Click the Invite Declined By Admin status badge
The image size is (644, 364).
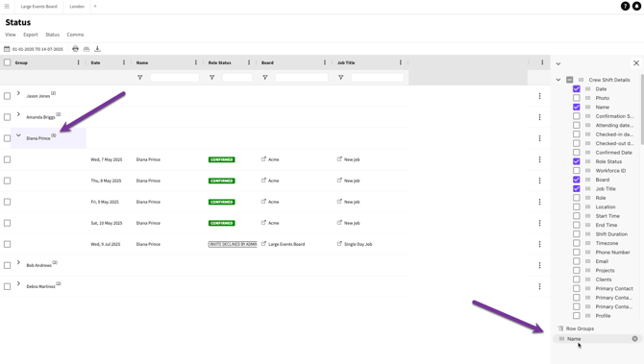coord(233,244)
